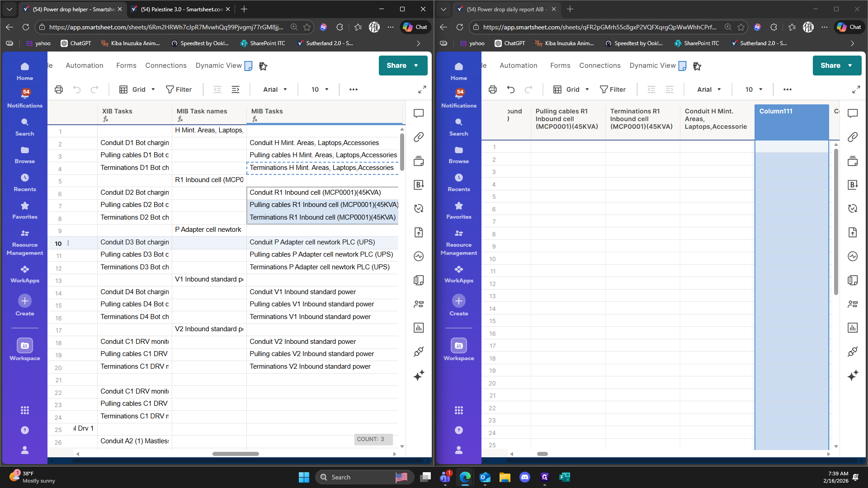
Task: Open Notifications in left window sidebar
Action: [x=25, y=98]
